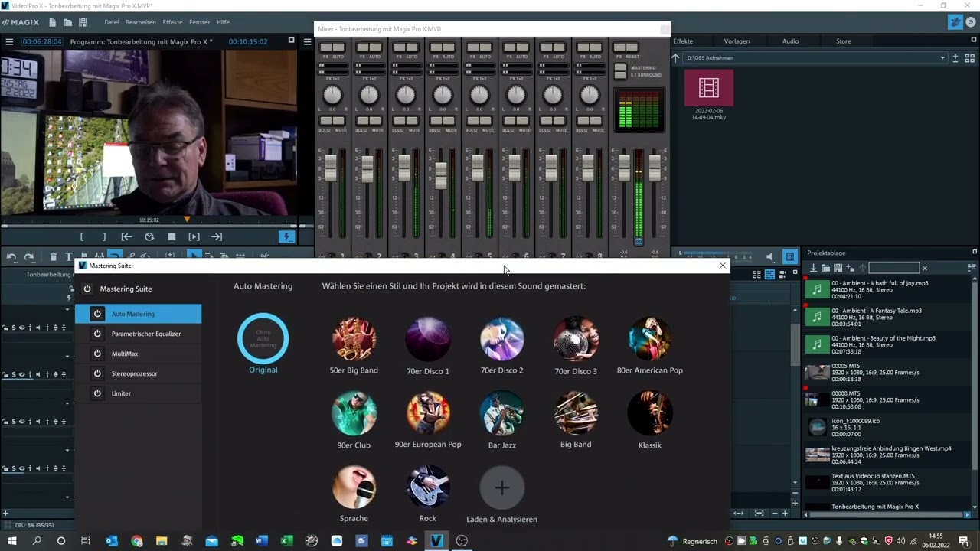This screenshot has width=980, height=551.
Task: Play the selected range button
Action: [x=194, y=237]
